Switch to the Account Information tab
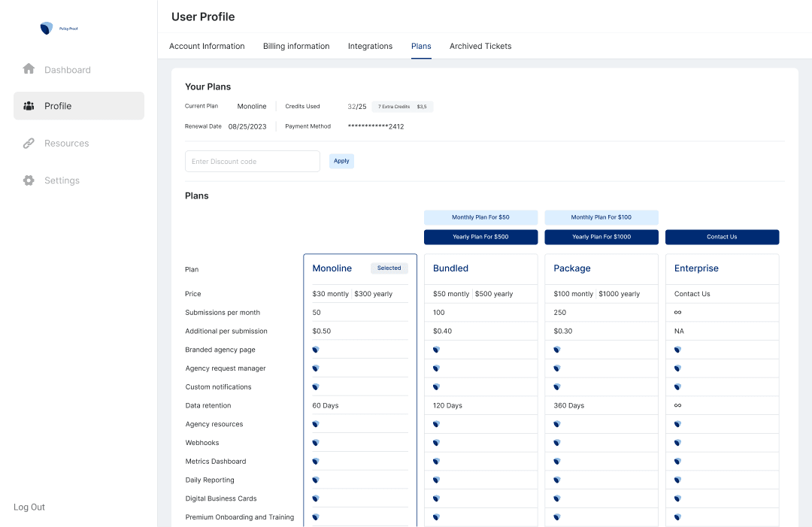The height and width of the screenshot is (527, 812). (x=207, y=46)
